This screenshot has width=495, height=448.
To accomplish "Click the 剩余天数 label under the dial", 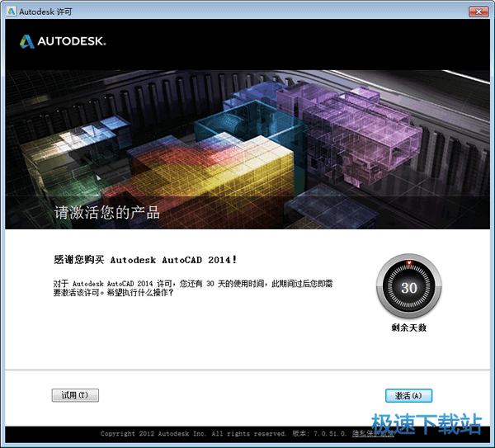I will [x=409, y=328].
